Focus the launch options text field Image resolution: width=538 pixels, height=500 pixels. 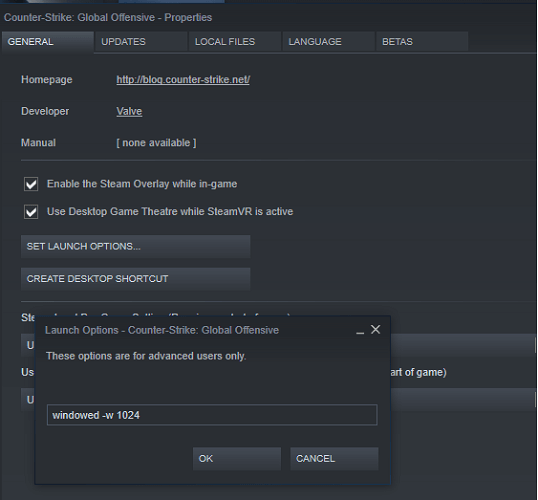212,415
